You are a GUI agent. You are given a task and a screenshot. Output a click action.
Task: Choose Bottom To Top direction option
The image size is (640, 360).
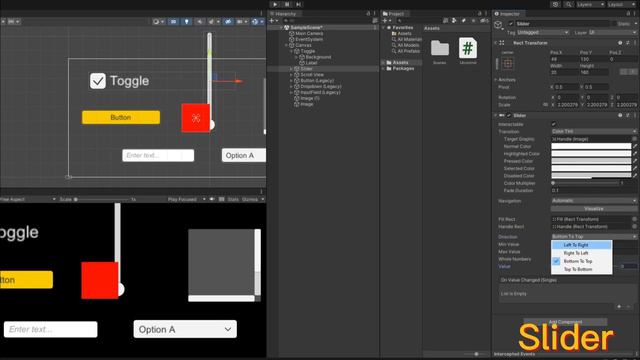[x=582, y=261]
